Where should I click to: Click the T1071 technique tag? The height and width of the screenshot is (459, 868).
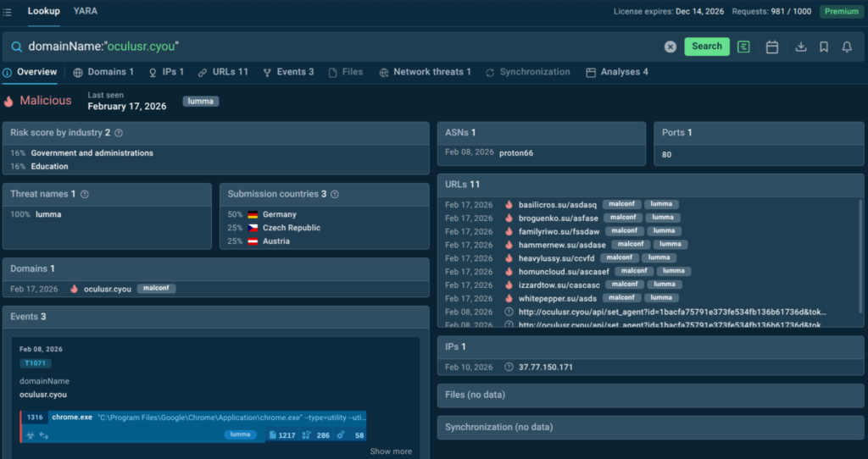click(x=35, y=363)
